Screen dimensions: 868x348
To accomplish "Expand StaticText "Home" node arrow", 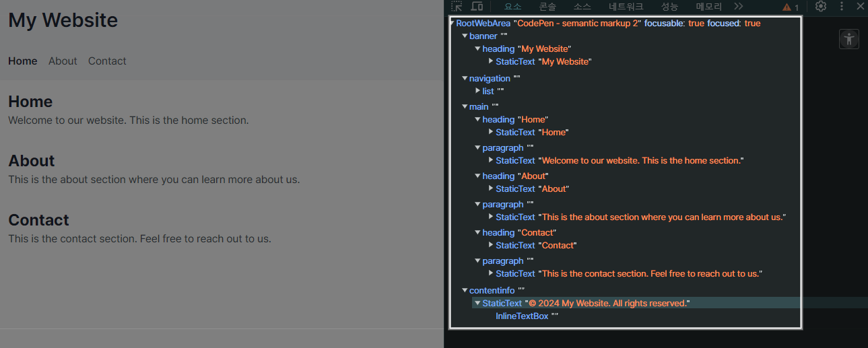I will (491, 132).
